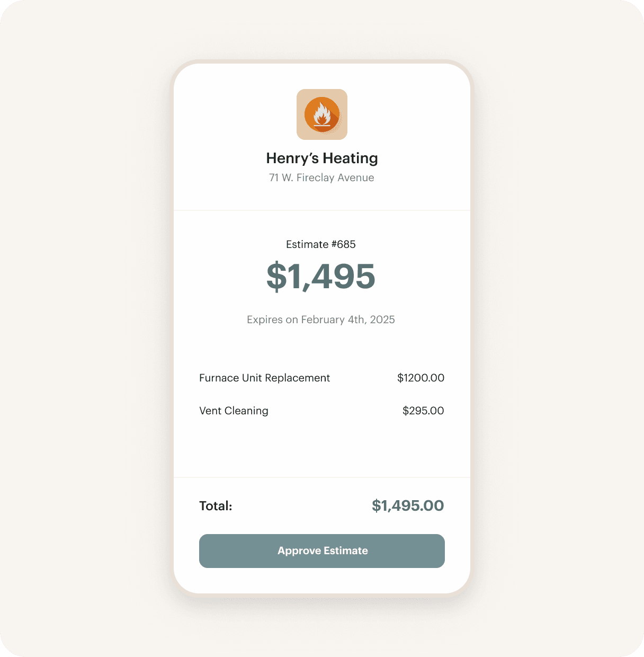Click the $1200.00 furnace price
This screenshot has height=657, width=644.
click(x=421, y=378)
